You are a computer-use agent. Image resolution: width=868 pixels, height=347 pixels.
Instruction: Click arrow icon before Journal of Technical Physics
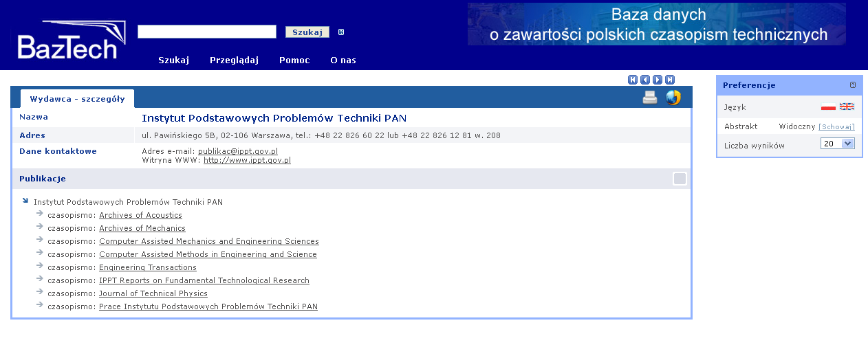point(40,292)
